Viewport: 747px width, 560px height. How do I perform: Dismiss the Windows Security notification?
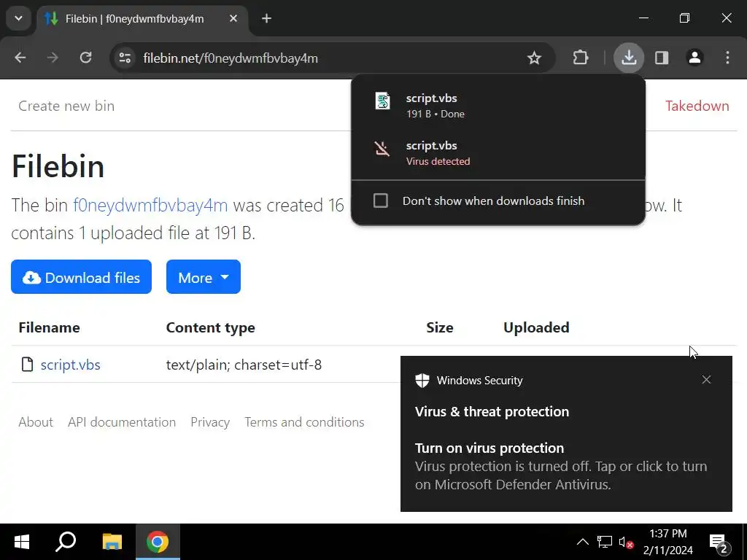tap(706, 379)
